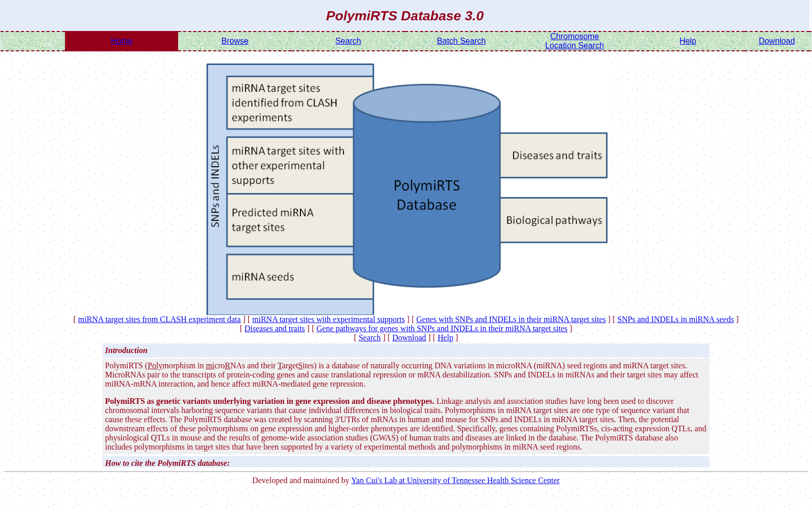Screen dimensions: 812x508
Task: Click the bracketed Help link below diagram
Action: (445, 338)
